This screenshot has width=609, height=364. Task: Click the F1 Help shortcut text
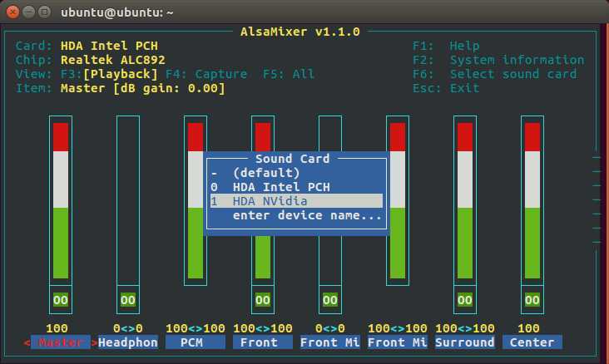[446, 46]
